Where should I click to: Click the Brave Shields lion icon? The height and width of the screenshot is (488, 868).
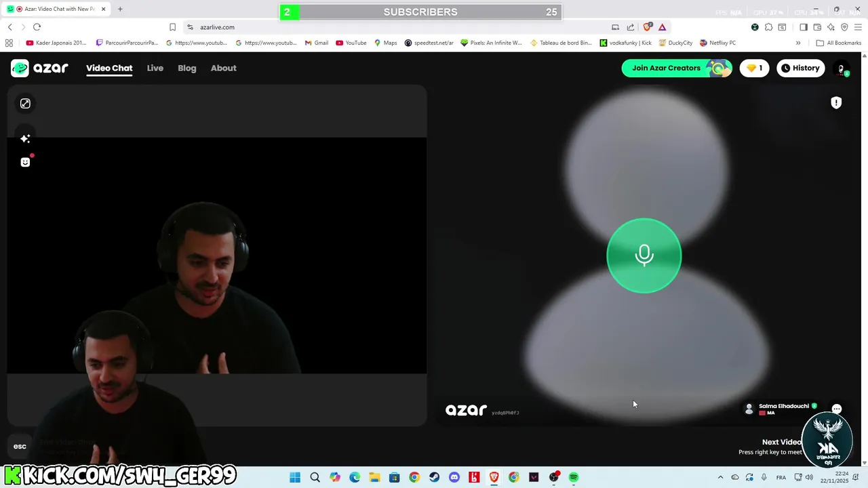click(x=647, y=27)
